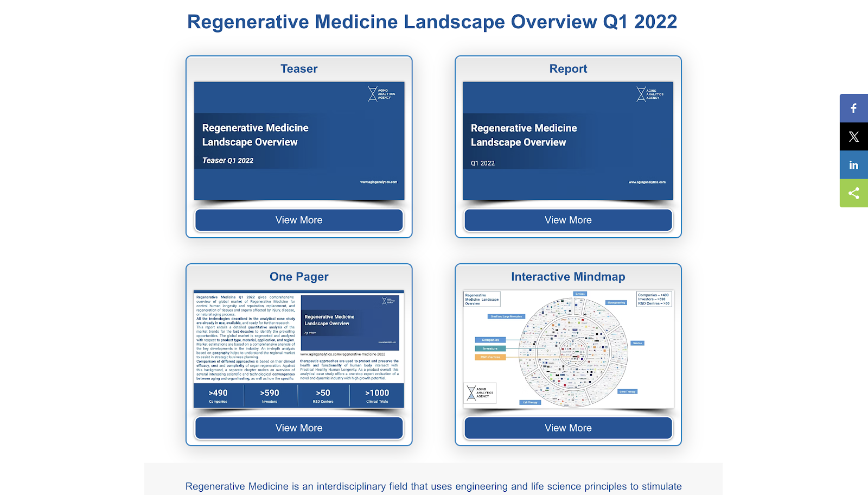Viewport: 868px width, 495px height.
Task: Click Aging Analytics logo on Report cover
Action: pyautogui.click(x=650, y=94)
